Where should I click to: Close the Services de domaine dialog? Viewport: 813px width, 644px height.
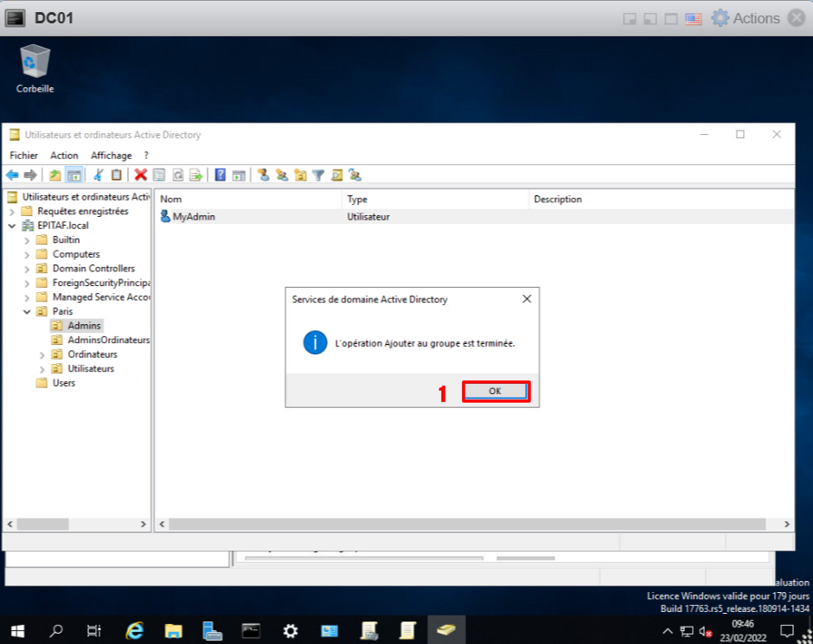point(527,299)
